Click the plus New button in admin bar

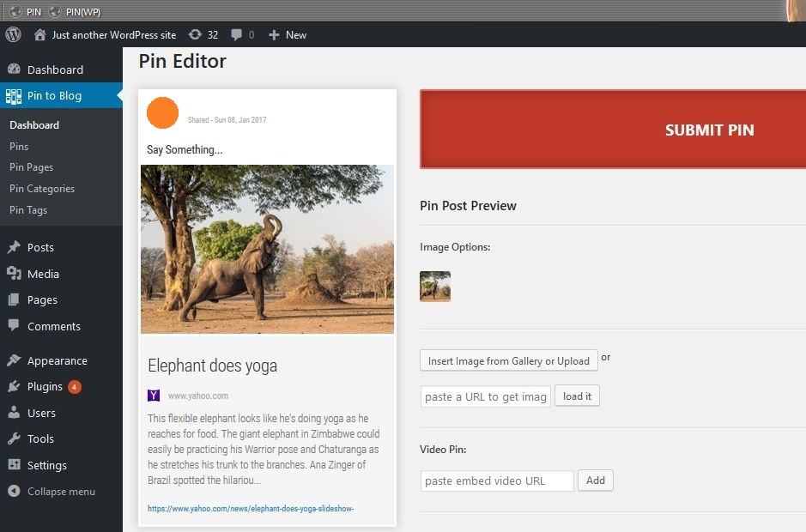click(x=288, y=35)
